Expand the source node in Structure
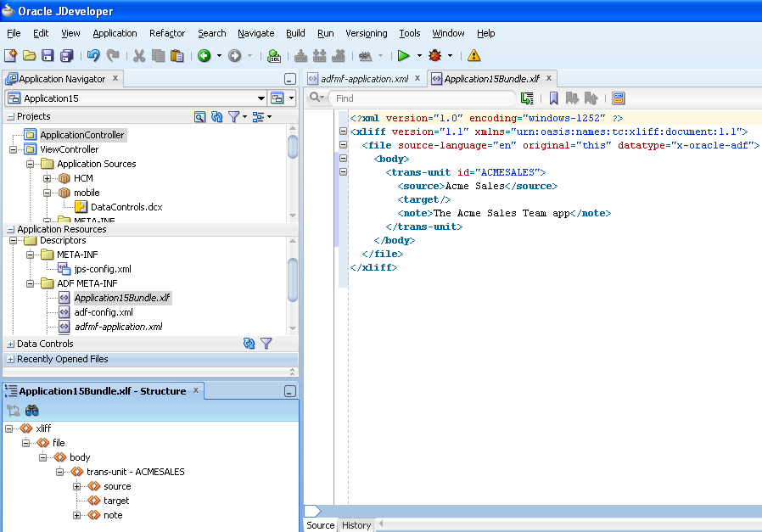The width and height of the screenshot is (762, 532). click(x=76, y=486)
